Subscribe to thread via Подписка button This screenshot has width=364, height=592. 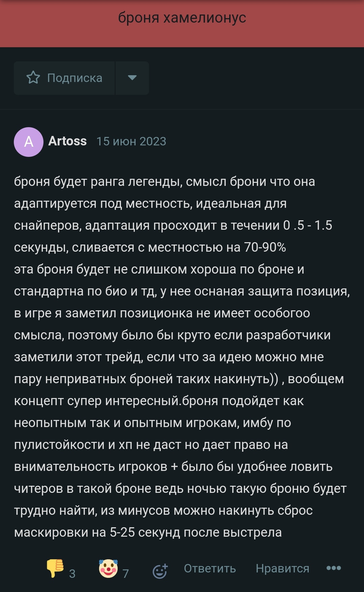[64, 78]
